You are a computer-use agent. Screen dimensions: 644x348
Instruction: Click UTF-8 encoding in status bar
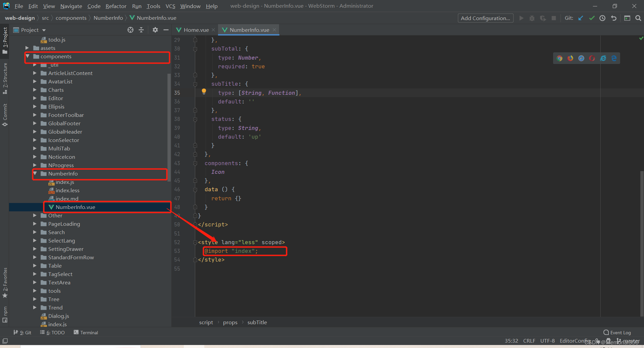tap(547, 341)
